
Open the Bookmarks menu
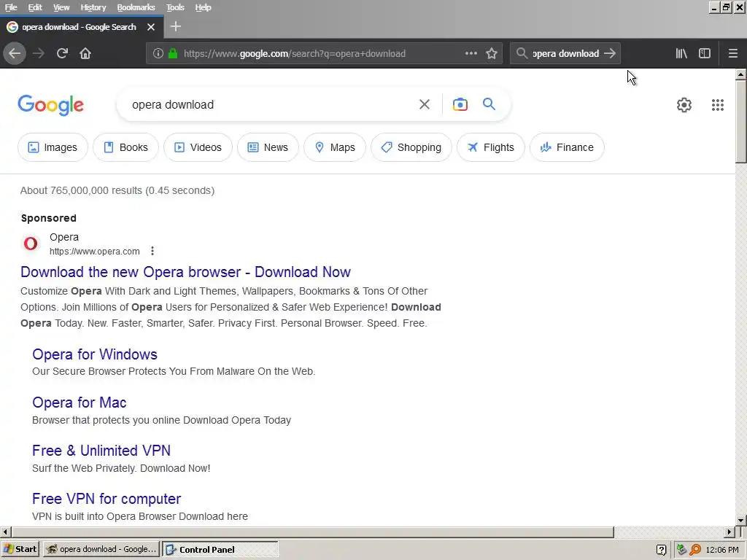pyautogui.click(x=136, y=7)
